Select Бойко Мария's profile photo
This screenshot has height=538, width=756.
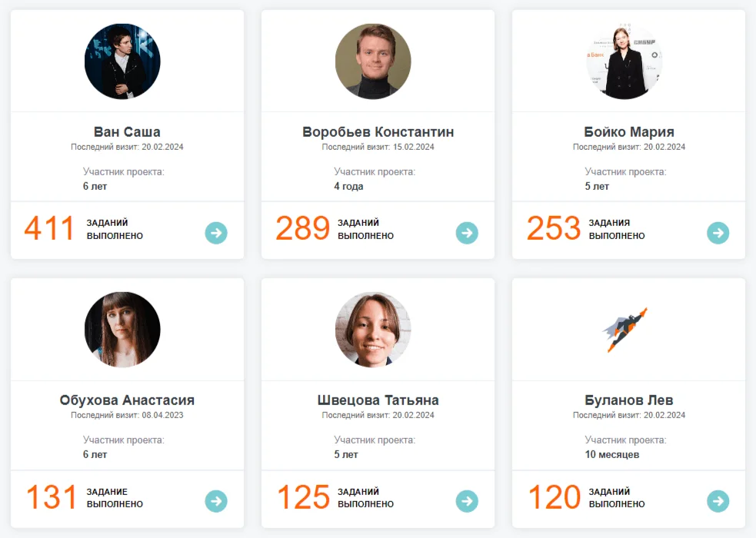pyautogui.click(x=624, y=61)
